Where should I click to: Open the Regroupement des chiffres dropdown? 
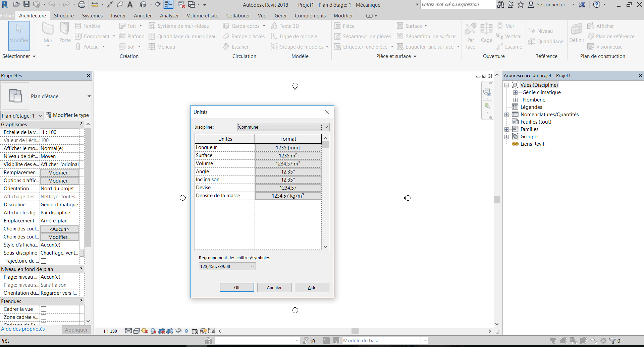click(x=252, y=266)
